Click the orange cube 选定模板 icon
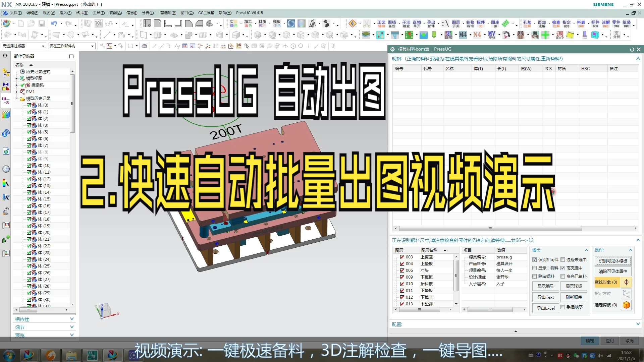644x362 pixels. 626,305
